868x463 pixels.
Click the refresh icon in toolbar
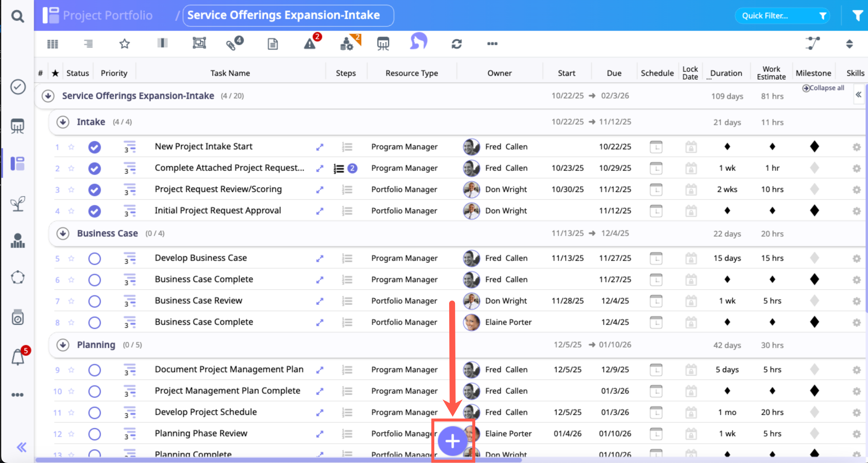pyautogui.click(x=457, y=44)
